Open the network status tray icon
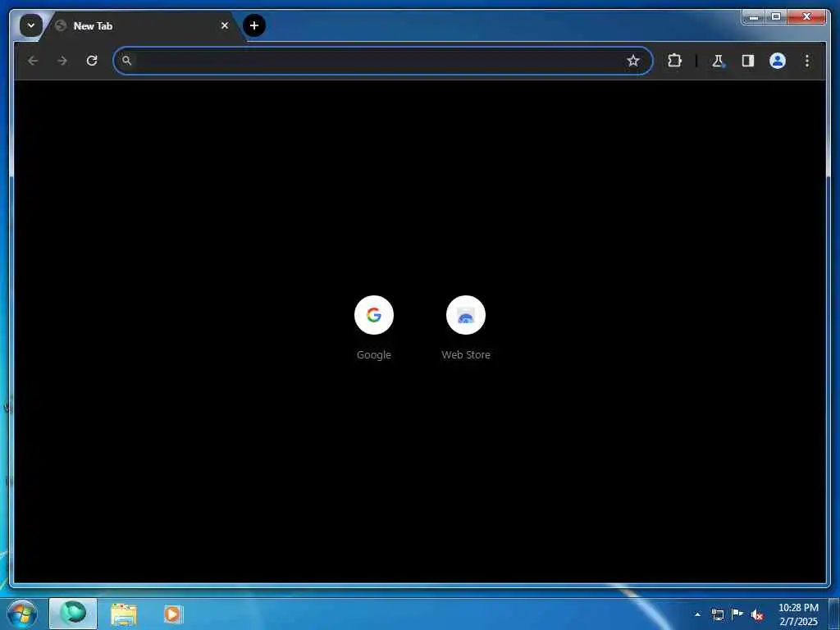The width and height of the screenshot is (840, 630). (x=717, y=614)
